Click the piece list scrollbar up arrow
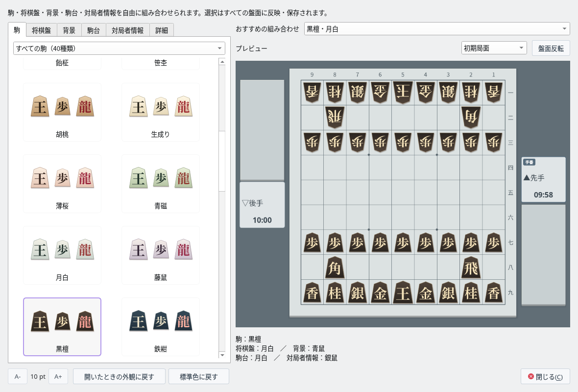Viewport: 578px width, 392px height. 222,62
